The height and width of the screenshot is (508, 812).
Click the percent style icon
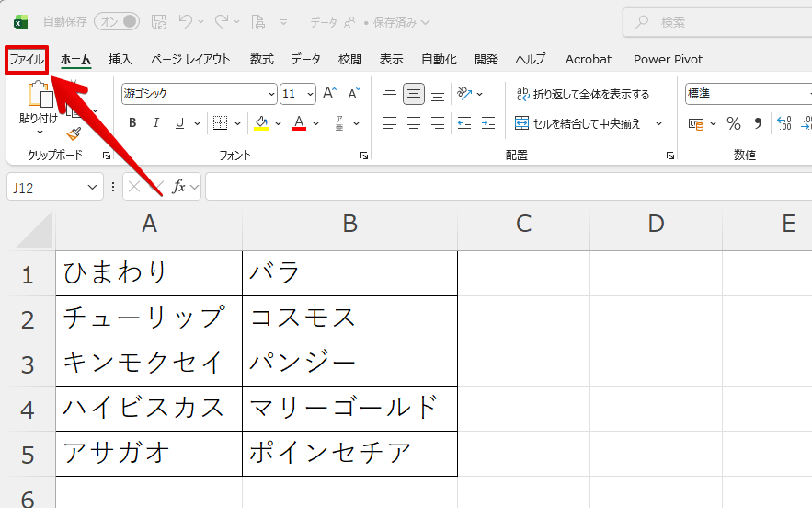coord(733,123)
